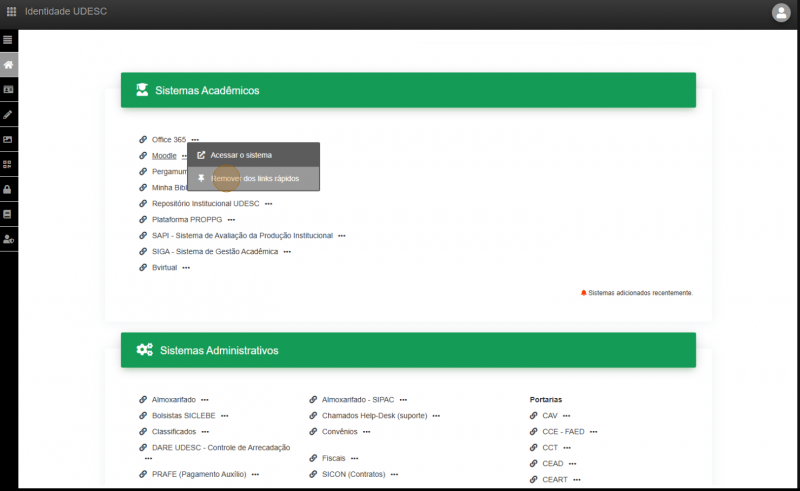Select the pencil edit icon in sidebar

(8, 114)
